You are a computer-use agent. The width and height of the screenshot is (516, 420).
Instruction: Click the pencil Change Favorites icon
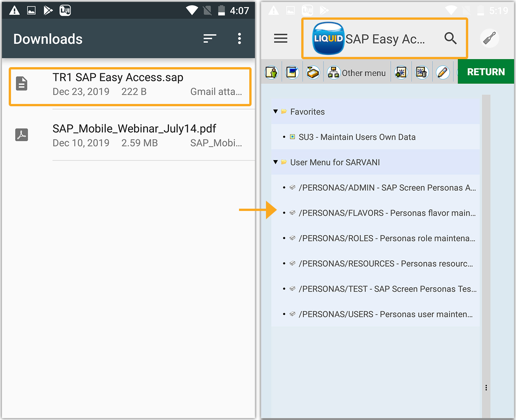pyautogui.click(x=442, y=72)
